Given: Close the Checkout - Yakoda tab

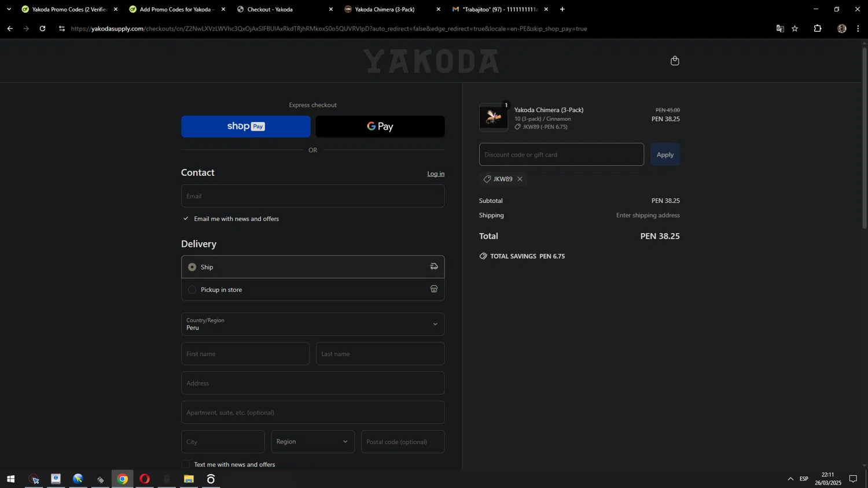Looking at the screenshot, I should [331, 9].
